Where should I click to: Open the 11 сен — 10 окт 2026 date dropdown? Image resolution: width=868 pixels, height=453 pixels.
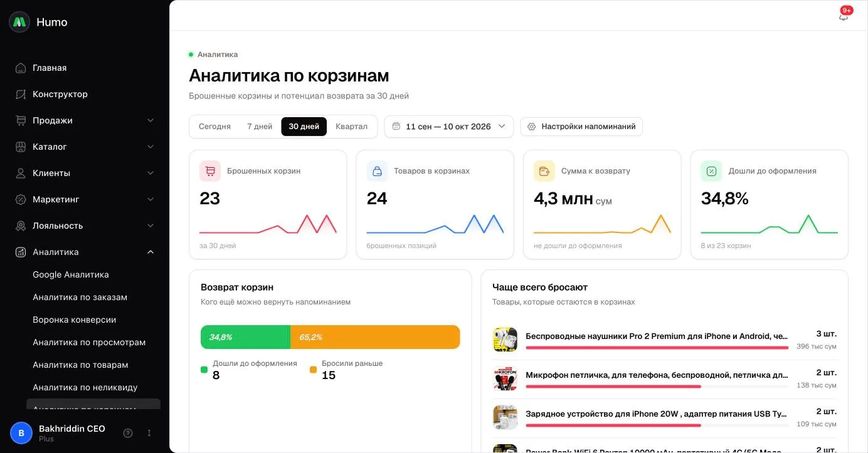(449, 127)
